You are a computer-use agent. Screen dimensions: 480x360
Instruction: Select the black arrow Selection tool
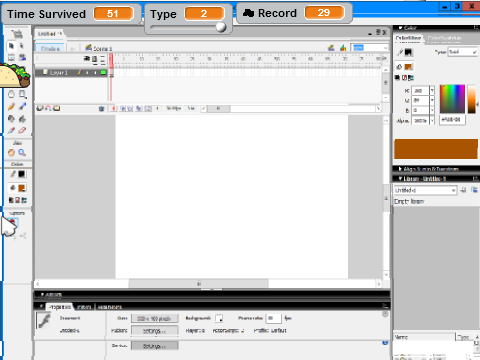point(11,46)
